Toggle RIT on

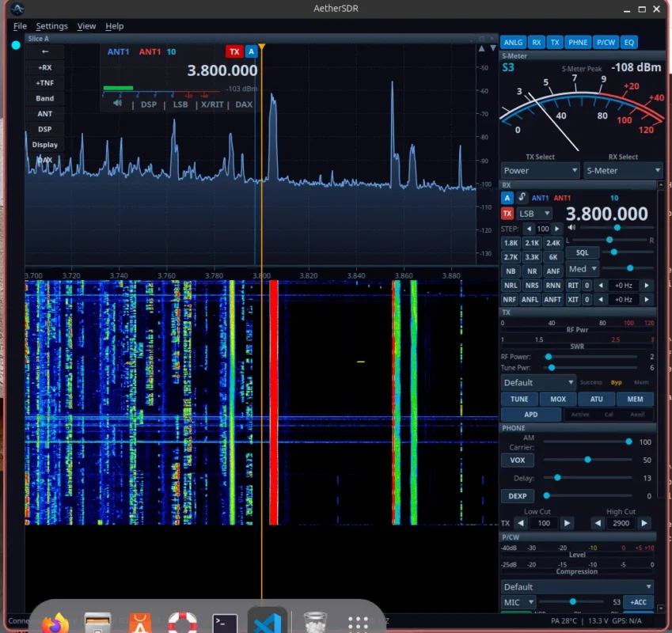coord(572,285)
